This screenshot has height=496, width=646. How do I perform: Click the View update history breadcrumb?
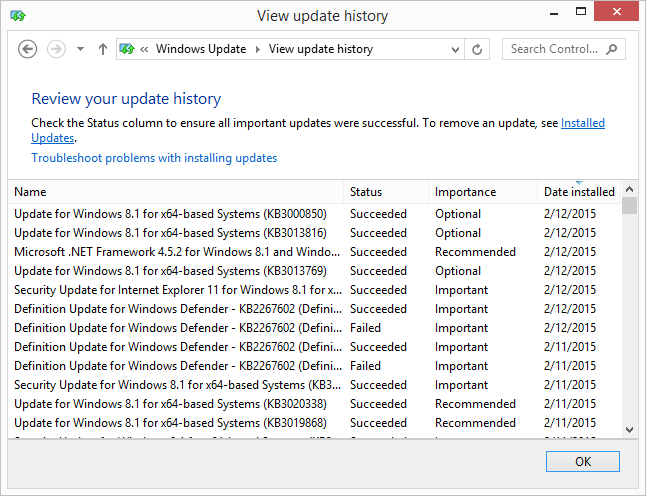[x=321, y=49]
